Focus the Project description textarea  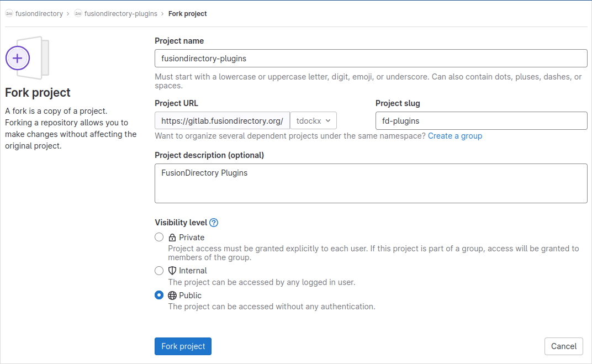(x=371, y=183)
